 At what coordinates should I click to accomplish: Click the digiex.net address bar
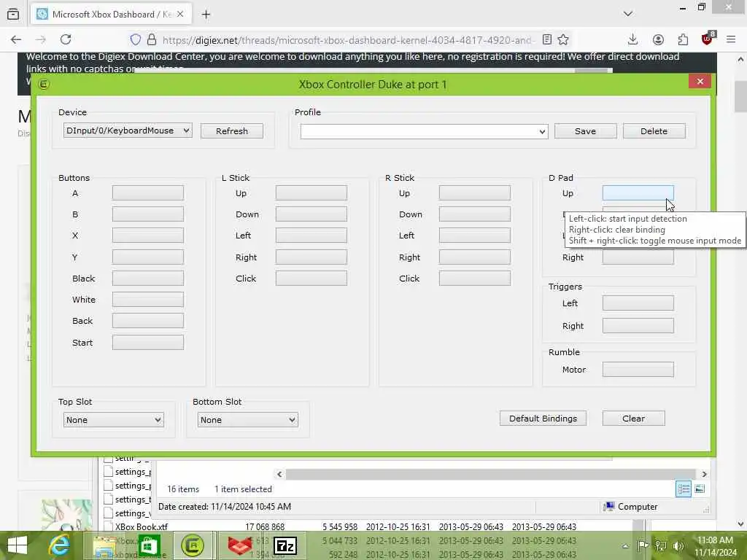pos(348,40)
